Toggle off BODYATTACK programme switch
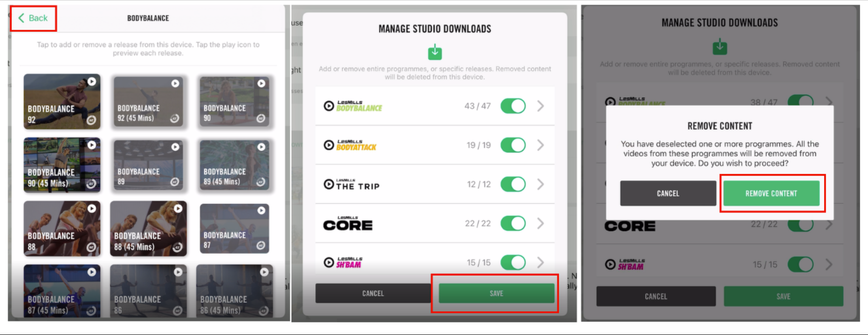 click(x=513, y=145)
